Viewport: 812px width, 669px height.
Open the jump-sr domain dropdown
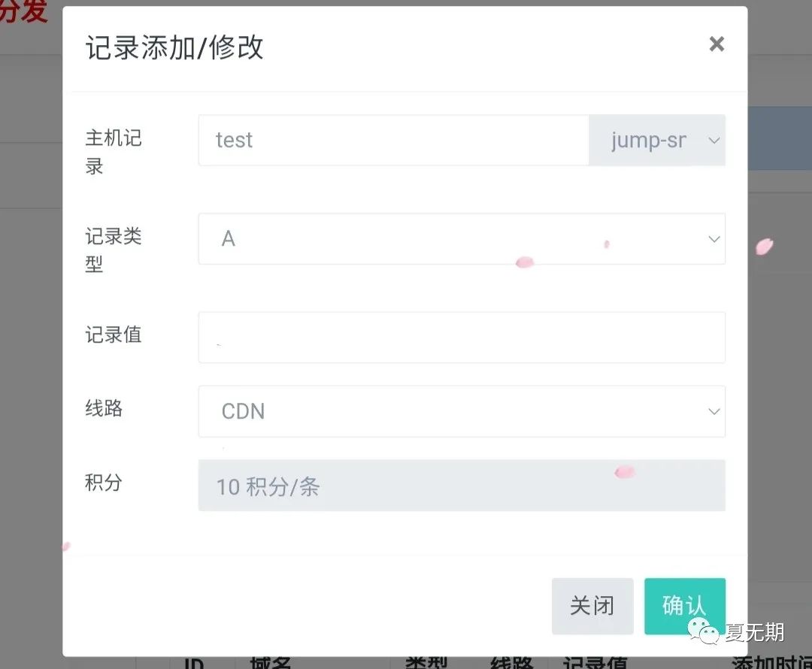[x=657, y=141]
